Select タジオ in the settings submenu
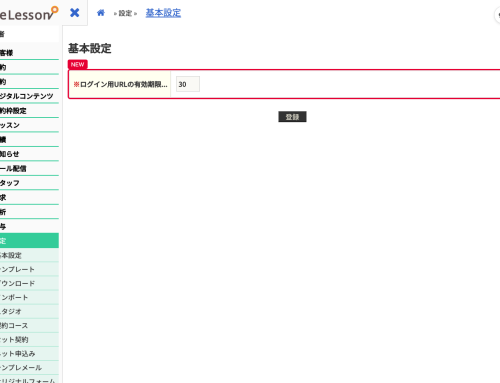Screen dimensions: 500x383 coord(29,311)
